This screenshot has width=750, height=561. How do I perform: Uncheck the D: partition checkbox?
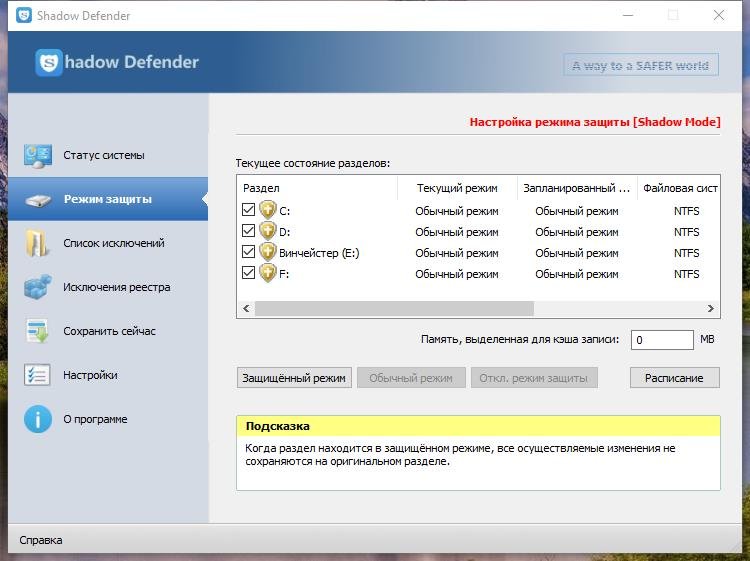point(248,231)
